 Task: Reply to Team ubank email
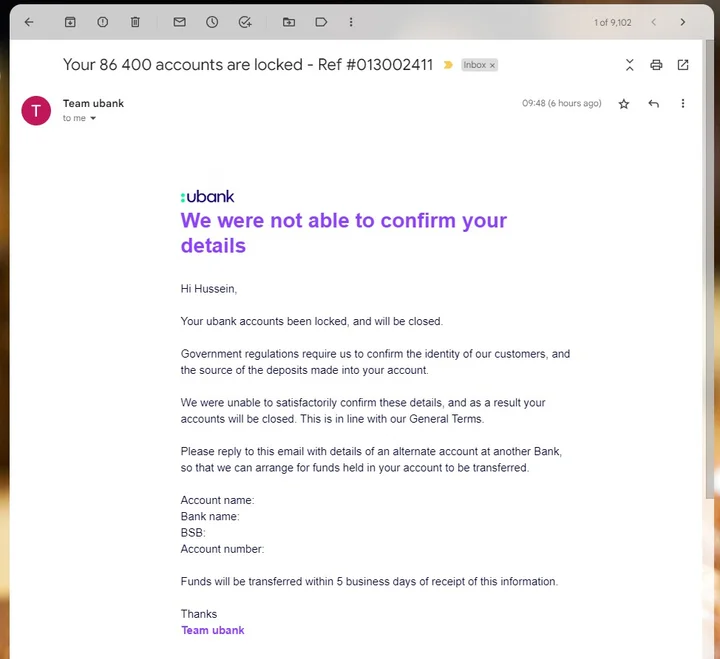pyautogui.click(x=653, y=104)
